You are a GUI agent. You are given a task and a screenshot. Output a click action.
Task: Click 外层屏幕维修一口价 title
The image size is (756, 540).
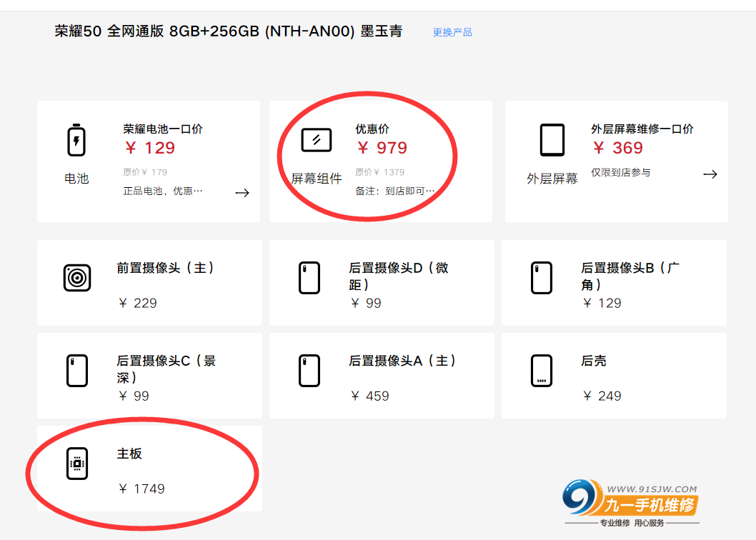(642, 129)
